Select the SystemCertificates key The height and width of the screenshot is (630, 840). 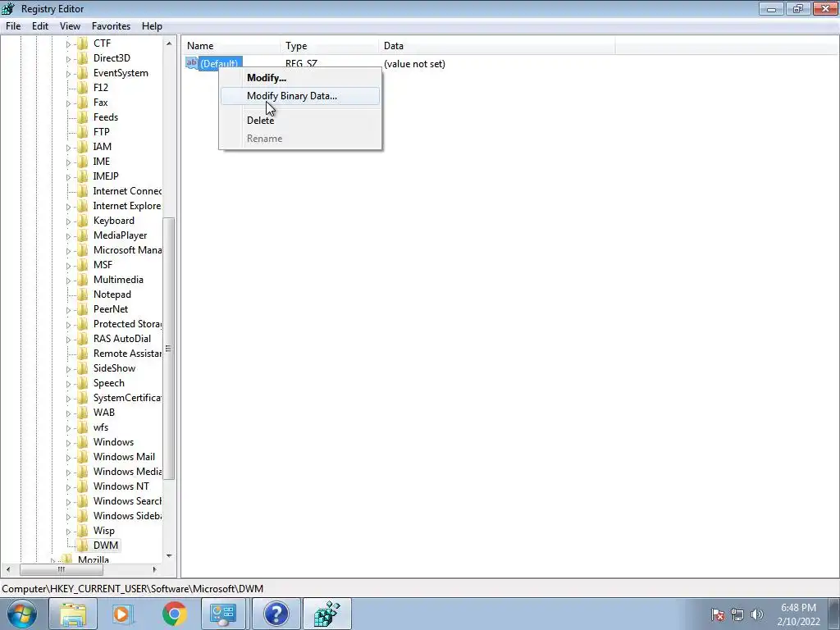pos(127,398)
